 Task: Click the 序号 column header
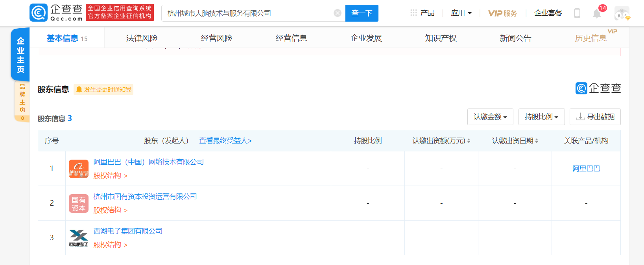[52, 141]
